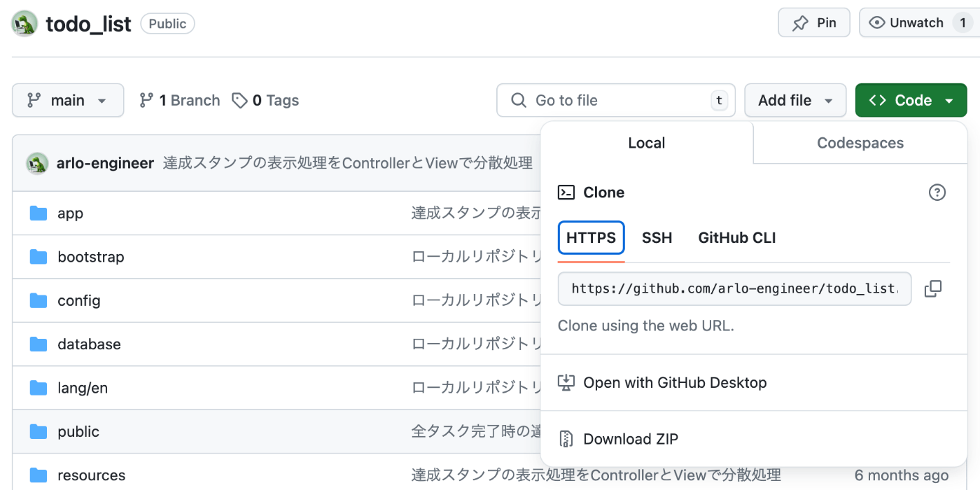Viewport: 980px width, 490px height.
Task: Click the public folder icon
Action: click(38, 431)
